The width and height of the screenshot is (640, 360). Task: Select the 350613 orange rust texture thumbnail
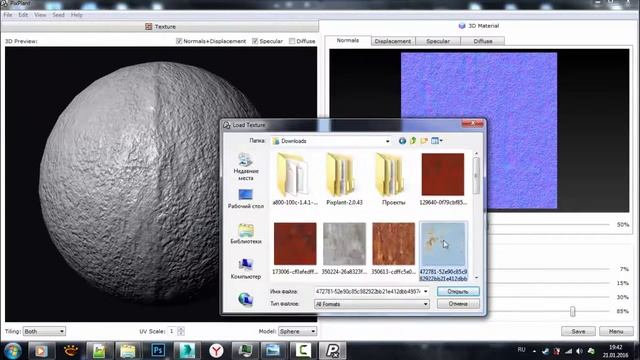click(393, 244)
